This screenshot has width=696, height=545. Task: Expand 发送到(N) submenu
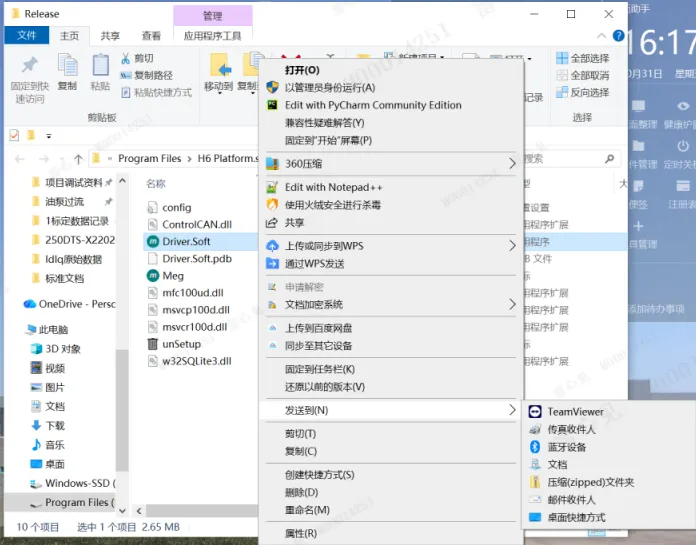point(391,410)
